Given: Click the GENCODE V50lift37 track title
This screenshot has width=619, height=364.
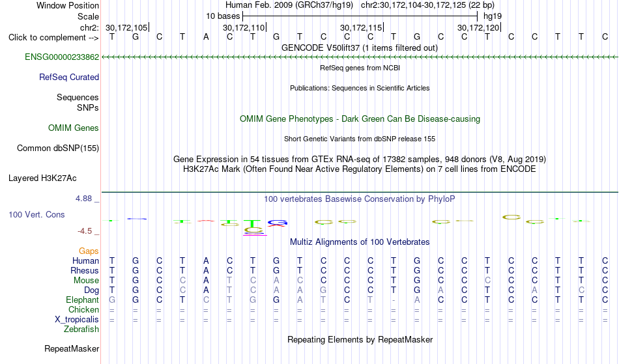Looking at the screenshot, I should click(360, 48).
